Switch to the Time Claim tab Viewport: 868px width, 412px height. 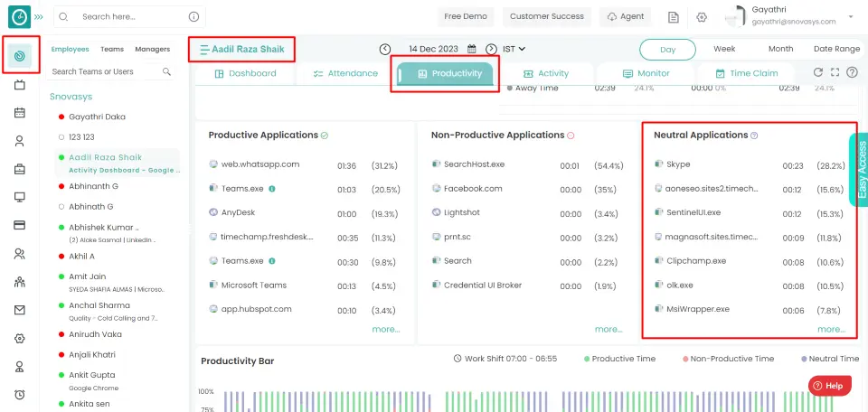[746, 73]
